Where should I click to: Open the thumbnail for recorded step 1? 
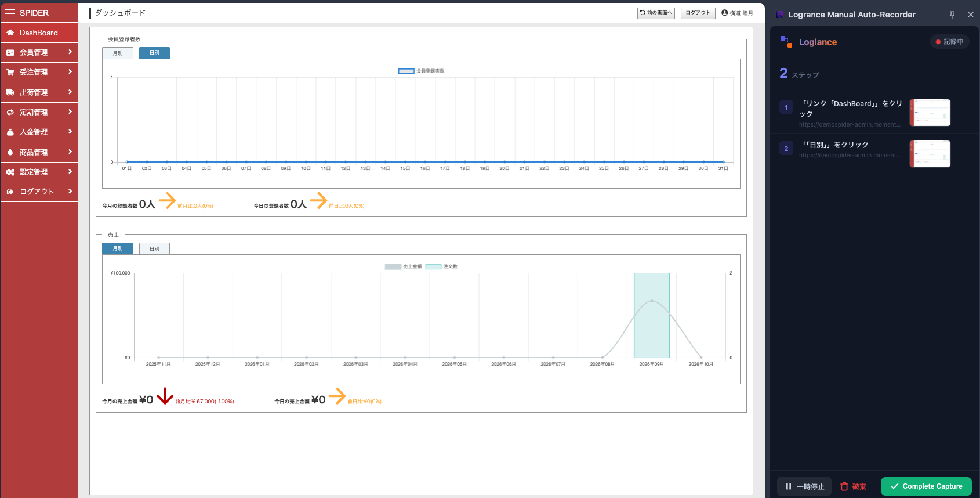(930, 113)
